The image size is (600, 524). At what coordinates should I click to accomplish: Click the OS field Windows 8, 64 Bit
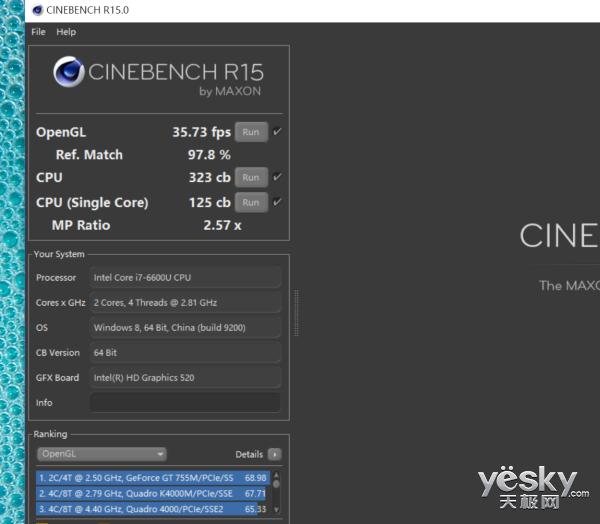[x=185, y=328]
